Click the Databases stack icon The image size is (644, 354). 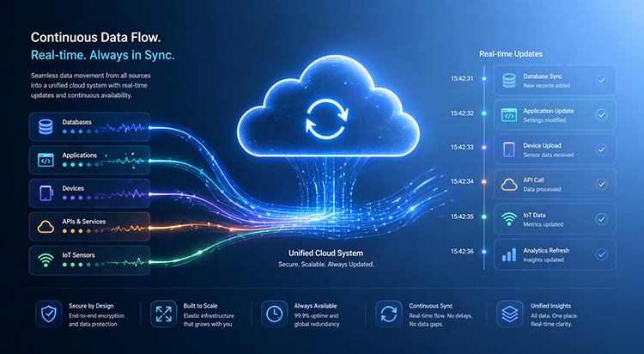click(46, 126)
